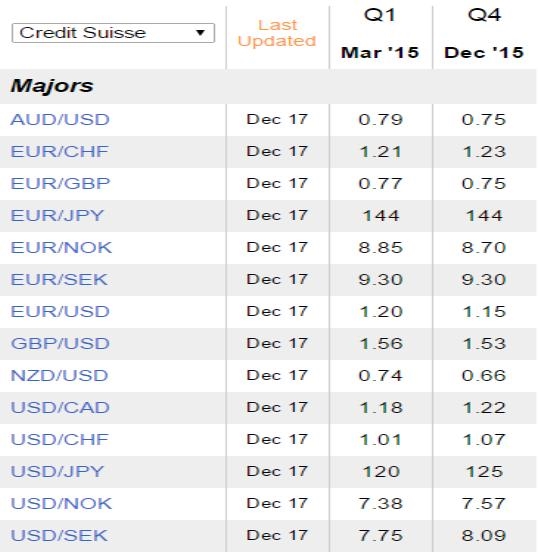Screen dimensions: 538x553
Task: Open the GBP/USD pair link
Action: tap(60, 344)
